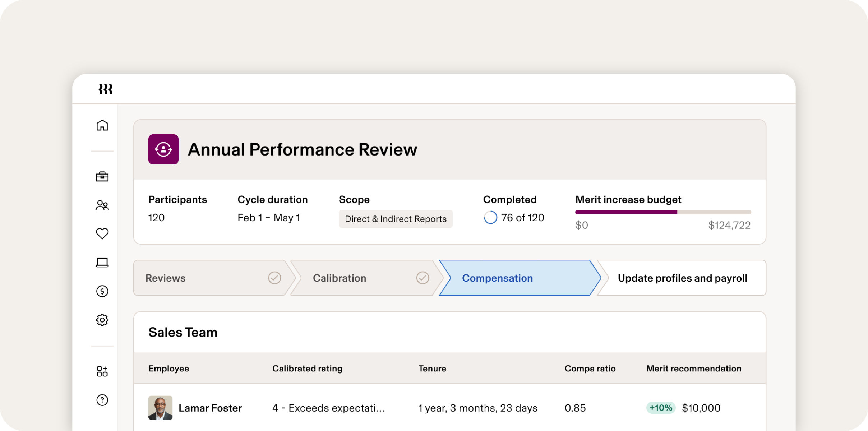Select Update profiles and payroll step

point(682,278)
